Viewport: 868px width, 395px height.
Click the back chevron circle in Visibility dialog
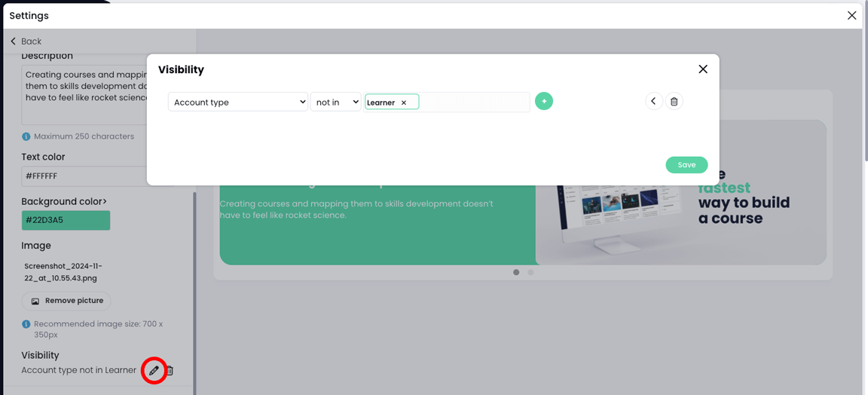654,101
